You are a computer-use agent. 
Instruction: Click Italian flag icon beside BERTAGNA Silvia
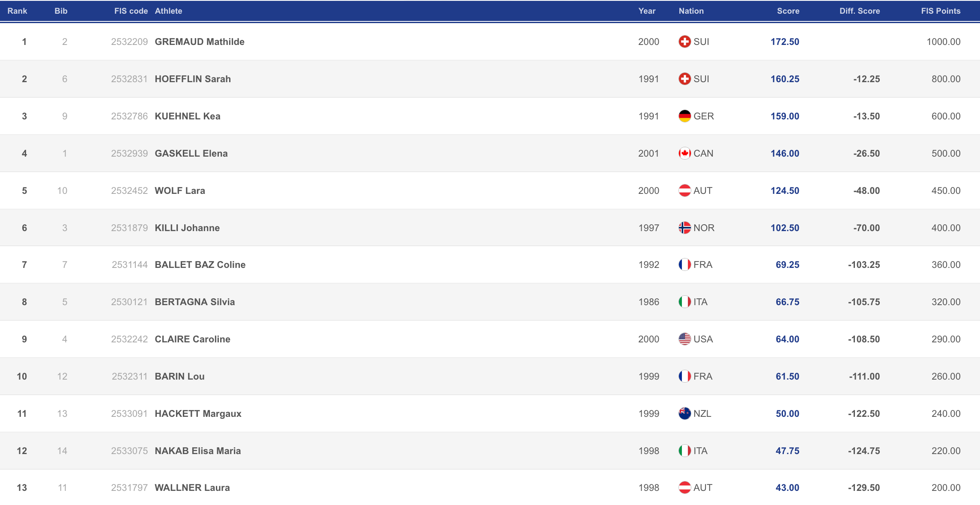[x=684, y=302]
